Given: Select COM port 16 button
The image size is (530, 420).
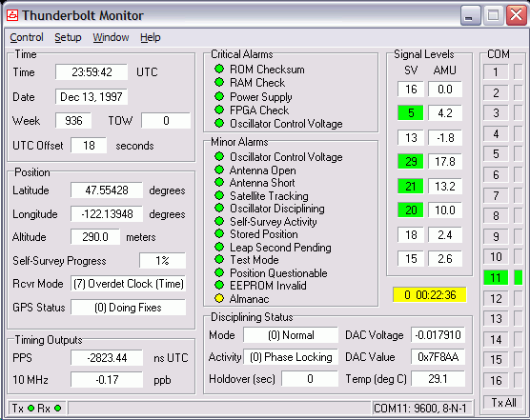Looking at the screenshot, I should [x=496, y=381].
